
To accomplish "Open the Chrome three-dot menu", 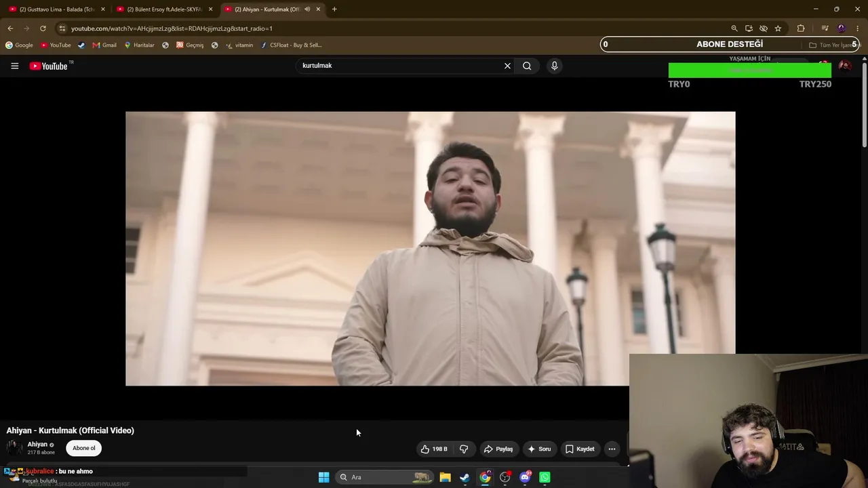I will 858,28.
